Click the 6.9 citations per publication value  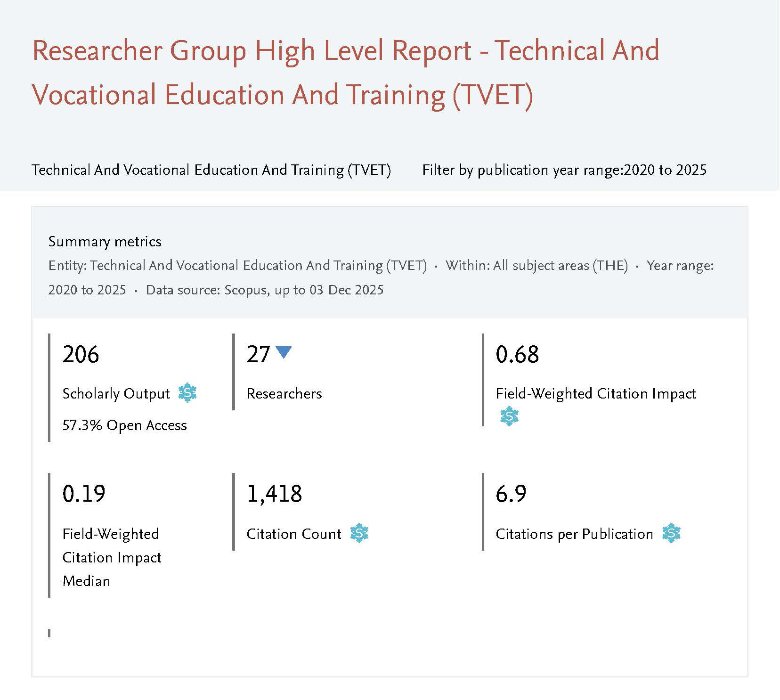click(511, 494)
